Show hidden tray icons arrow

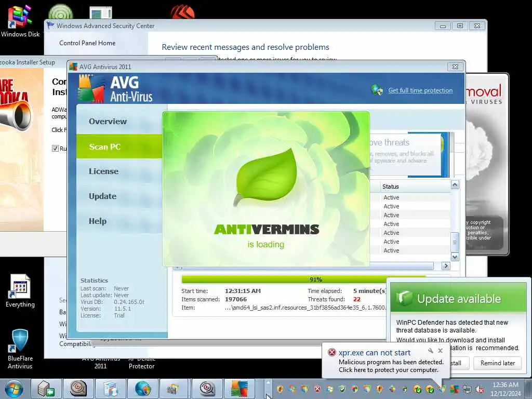[x=268, y=383]
